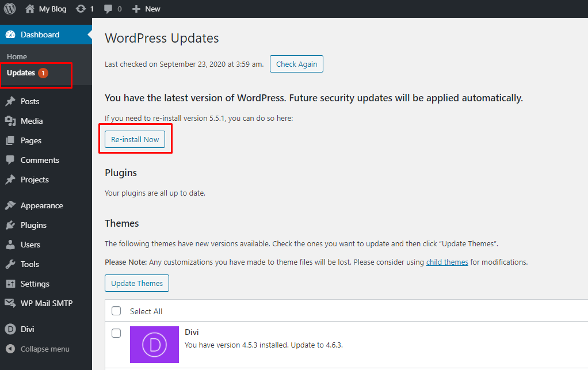Click the plus New icon

[x=136, y=9]
